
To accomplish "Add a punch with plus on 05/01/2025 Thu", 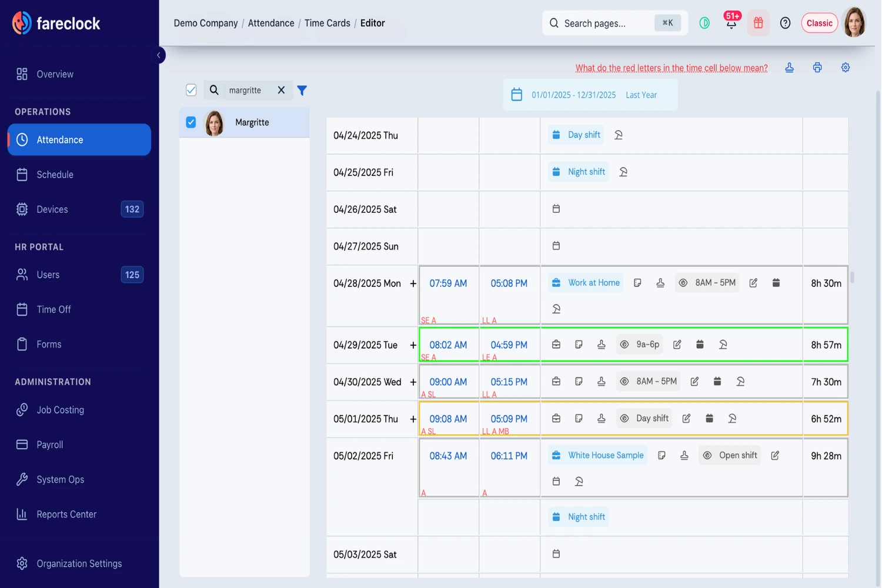I will pos(413,419).
